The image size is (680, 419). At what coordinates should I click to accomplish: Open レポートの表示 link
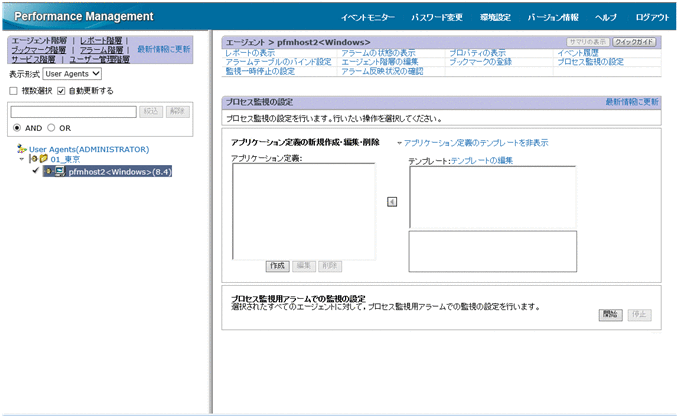point(250,53)
